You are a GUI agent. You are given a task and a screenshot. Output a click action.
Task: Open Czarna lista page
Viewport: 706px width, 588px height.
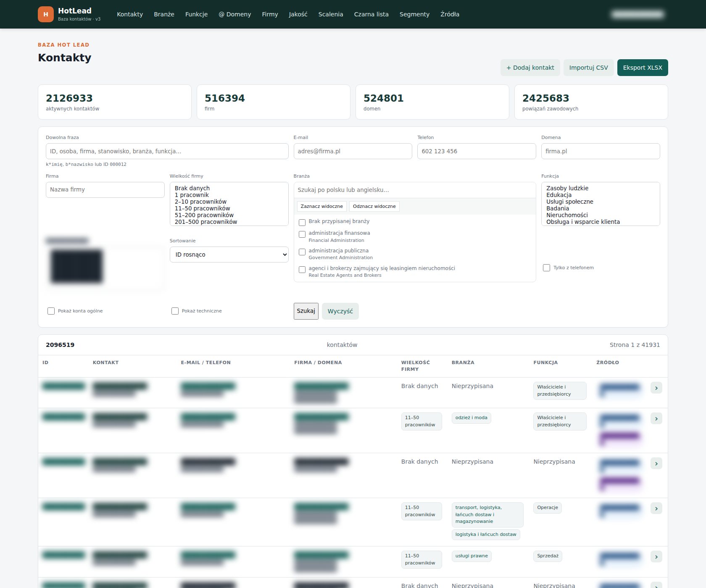click(x=371, y=14)
